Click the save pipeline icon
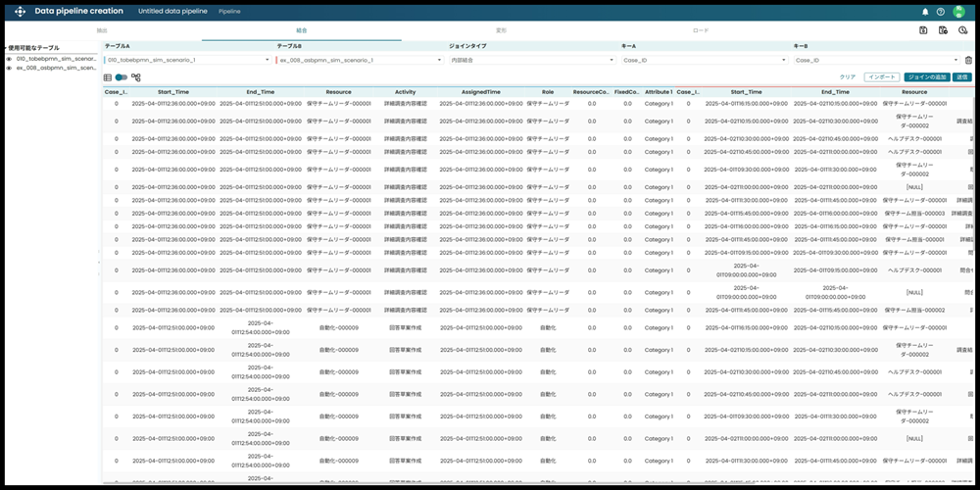The image size is (980, 490). [923, 30]
